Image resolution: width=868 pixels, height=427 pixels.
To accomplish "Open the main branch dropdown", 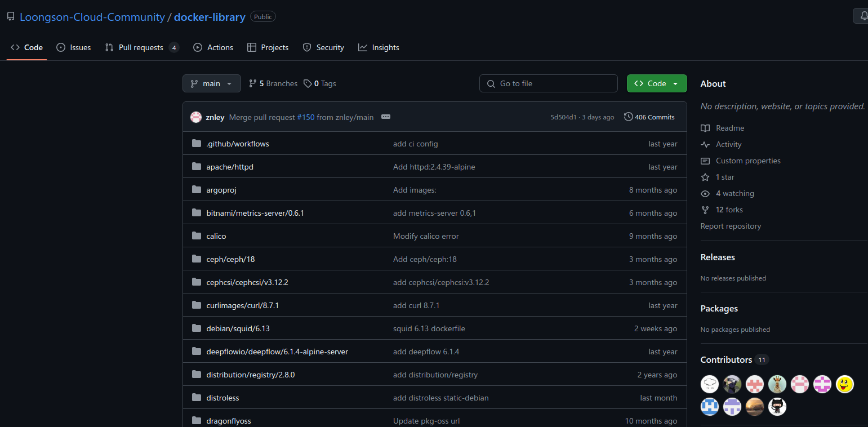I will [212, 83].
